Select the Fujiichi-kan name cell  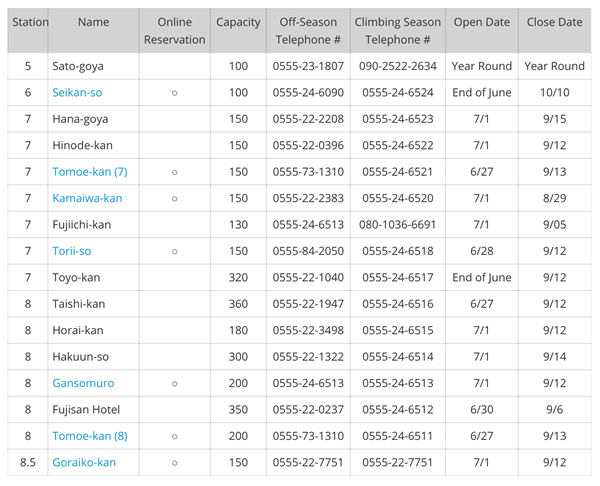point(93,224)
